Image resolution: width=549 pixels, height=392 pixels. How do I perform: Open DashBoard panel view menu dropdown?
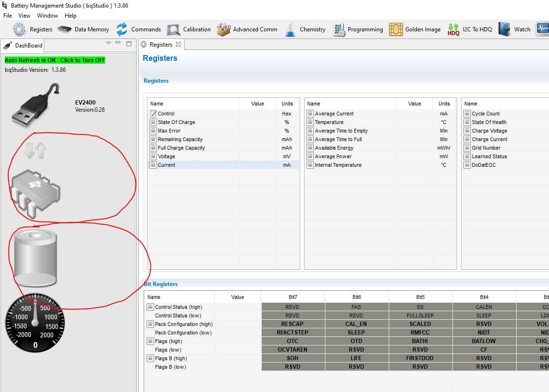click(108, 43)
